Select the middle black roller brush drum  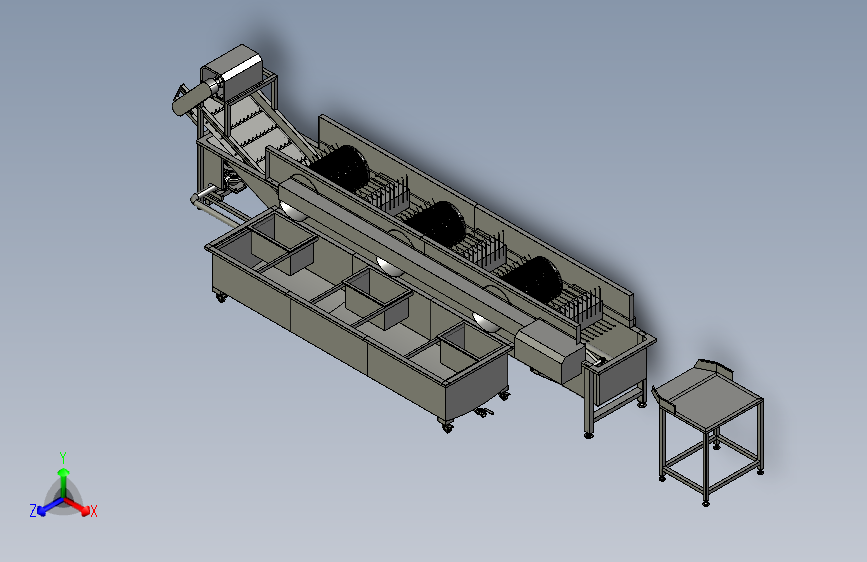click(x=436, y=223)
